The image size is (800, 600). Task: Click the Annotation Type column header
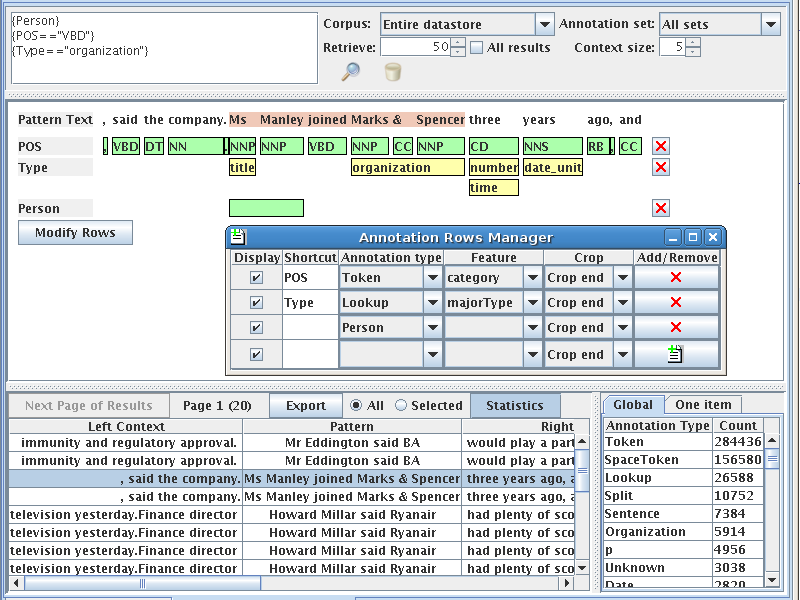click(658, 426)
